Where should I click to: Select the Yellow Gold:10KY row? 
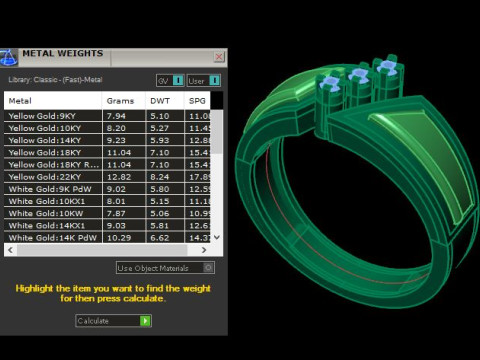[107, 128]
